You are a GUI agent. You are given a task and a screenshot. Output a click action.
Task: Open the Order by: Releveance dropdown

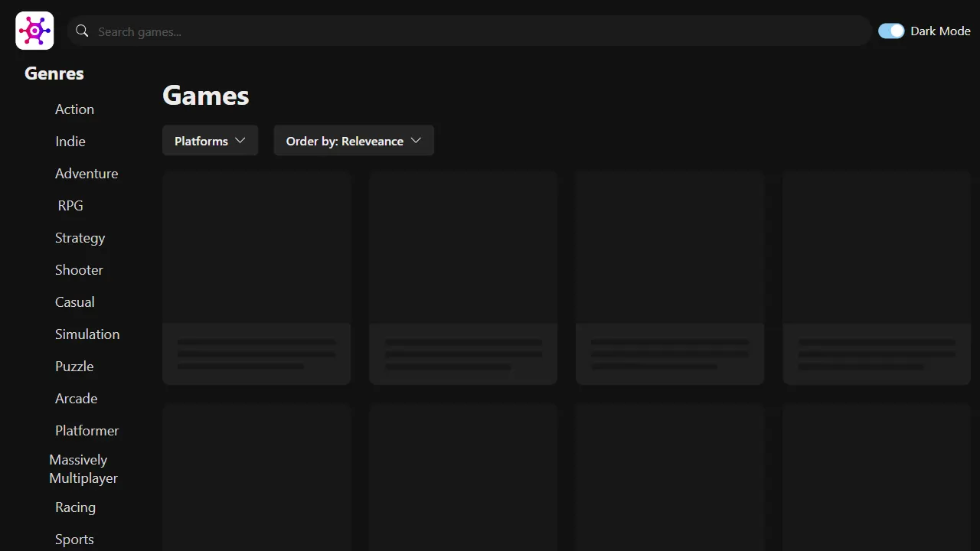point(354,141)
